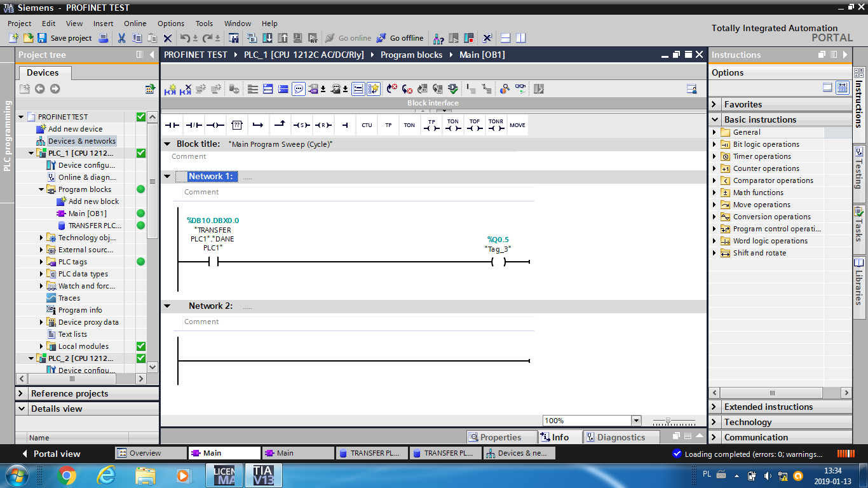Click the Copy toolbar icon
Image resolution: width=868 pixels, height=488 pixels.
(x=137, y=38)
